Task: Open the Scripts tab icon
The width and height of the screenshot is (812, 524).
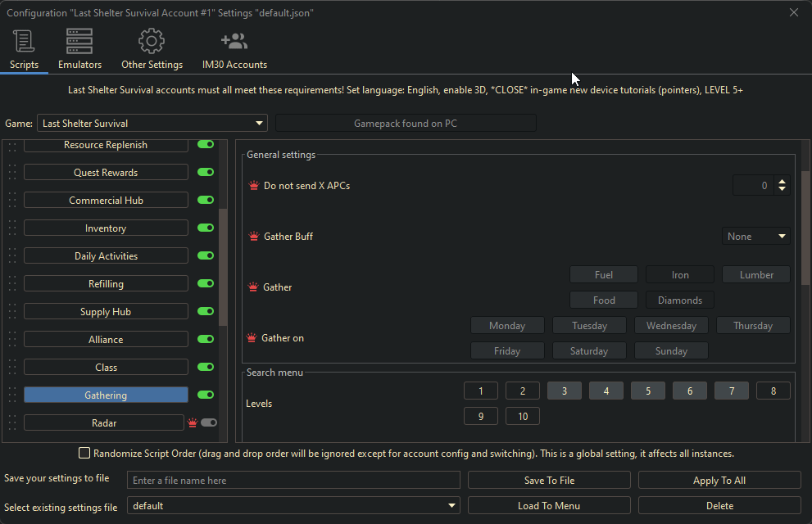Action: (24, 41)
